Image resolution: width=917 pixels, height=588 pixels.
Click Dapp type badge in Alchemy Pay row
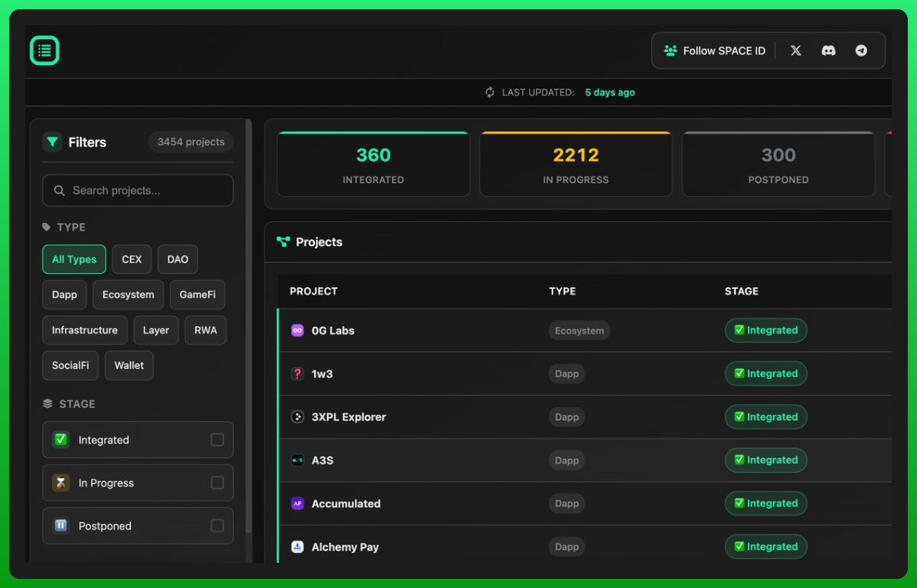tap(566, 547)
